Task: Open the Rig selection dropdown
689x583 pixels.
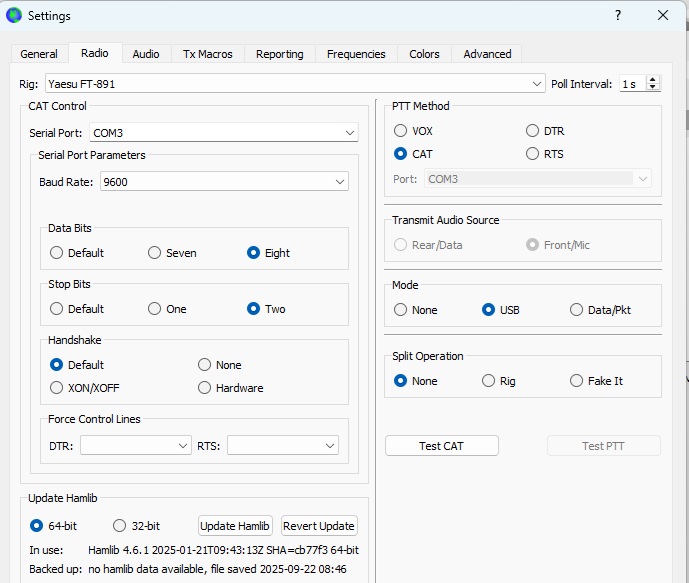Action: [537, 84]
